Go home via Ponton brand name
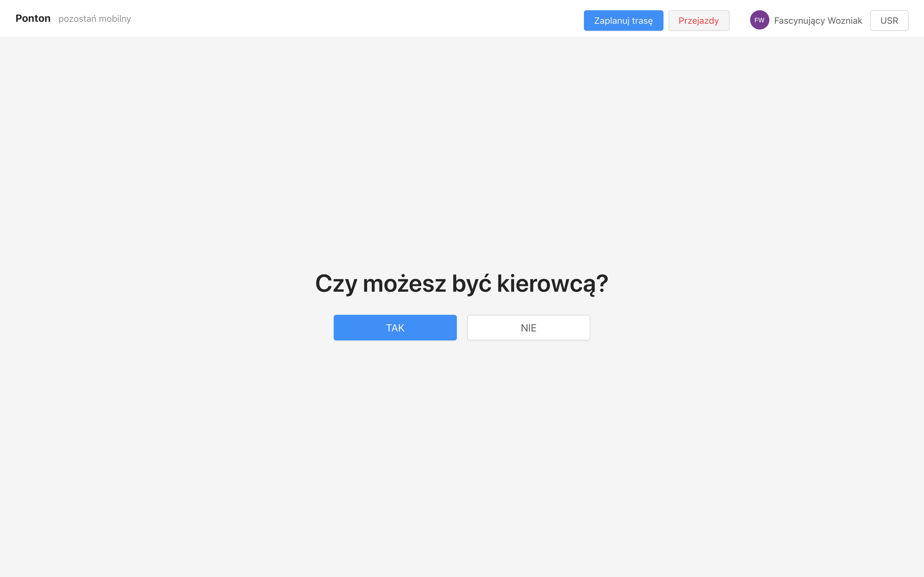This screenshot has width=924, height=577. coord(33,18)
